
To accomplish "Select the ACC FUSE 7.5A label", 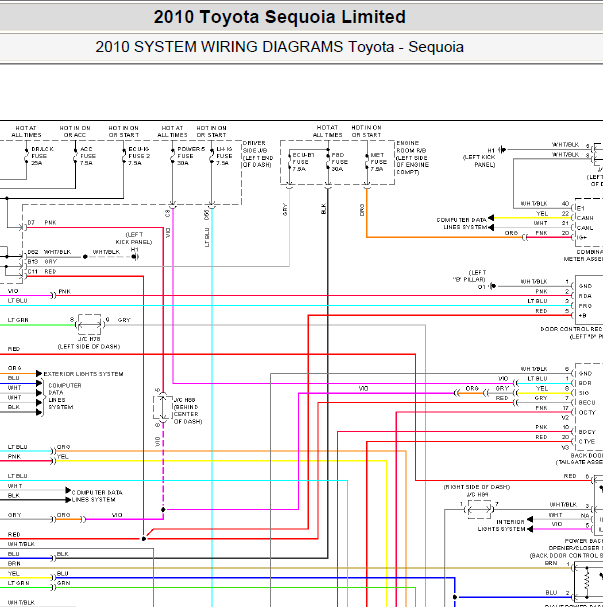I will point(88,156).
